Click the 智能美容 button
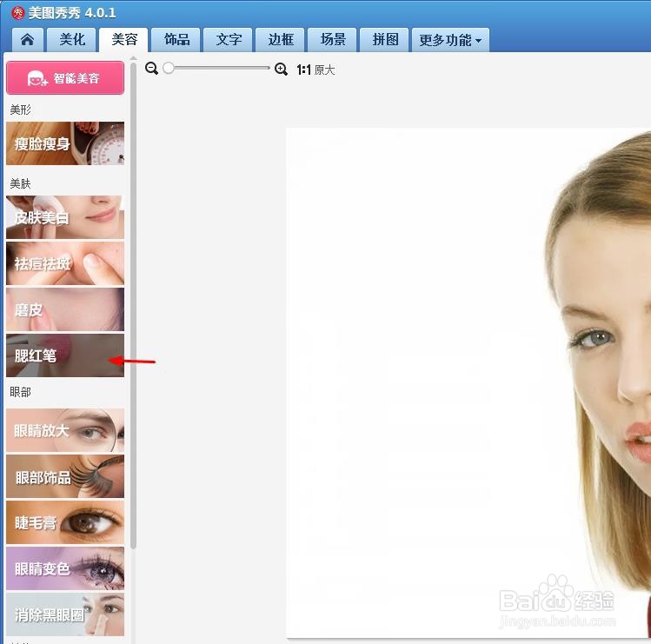The image size is (651, 644). click(x=65, y=77)
